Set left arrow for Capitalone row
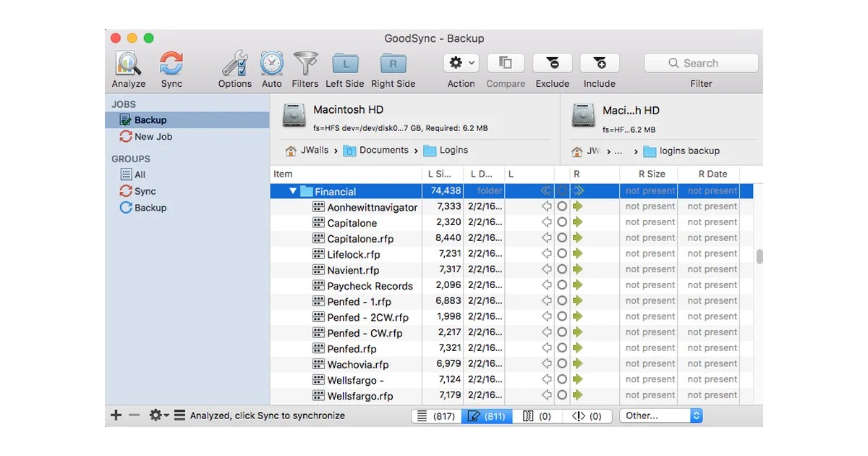Screen dimensions: 868x456 tap(547, 222)
